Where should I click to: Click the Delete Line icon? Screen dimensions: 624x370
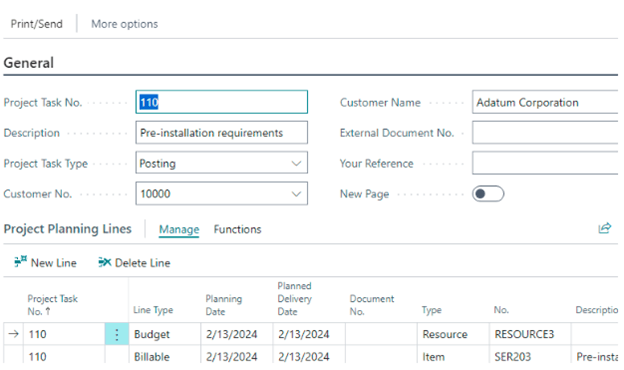(104, 262)
